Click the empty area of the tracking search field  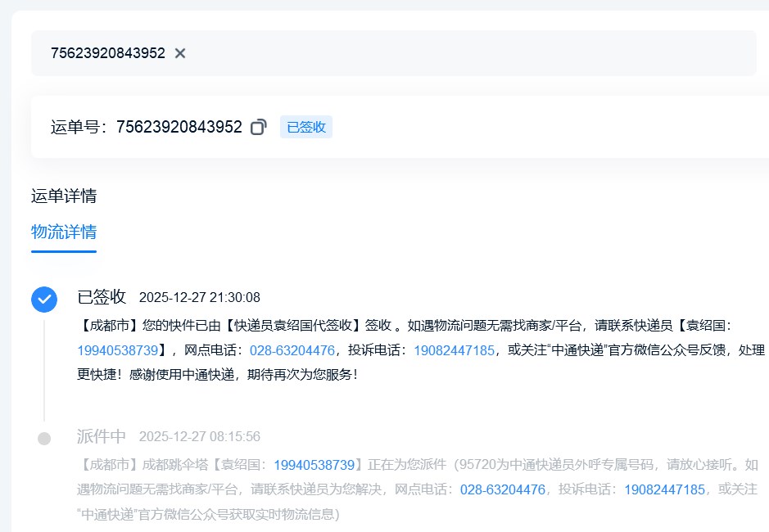(475, 53)
